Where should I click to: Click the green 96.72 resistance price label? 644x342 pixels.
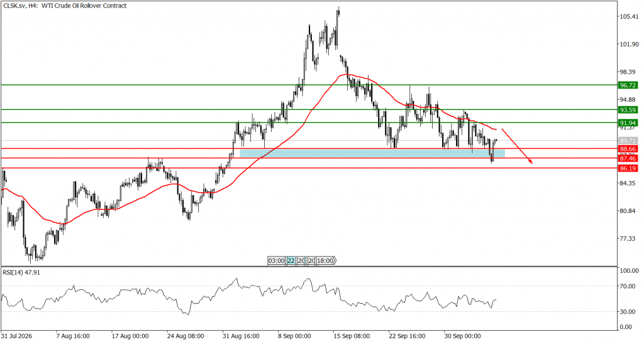pos(628,85)
